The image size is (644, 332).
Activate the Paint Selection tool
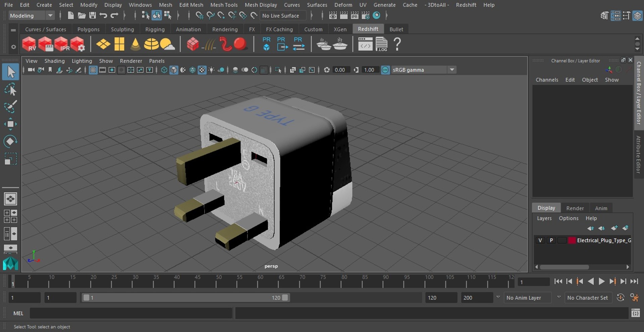point(10,107)
